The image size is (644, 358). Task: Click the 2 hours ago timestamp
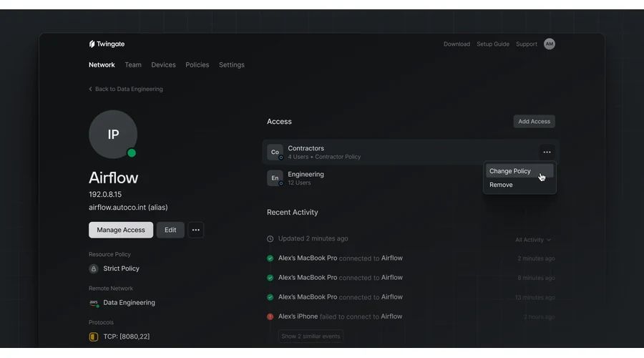pos(539,317)
